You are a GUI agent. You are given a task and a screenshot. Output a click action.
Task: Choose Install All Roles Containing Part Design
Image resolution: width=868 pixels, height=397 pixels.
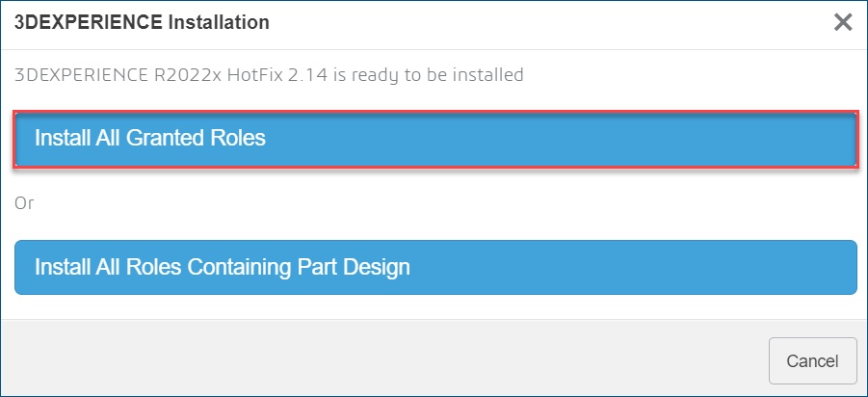click(435, 267)
